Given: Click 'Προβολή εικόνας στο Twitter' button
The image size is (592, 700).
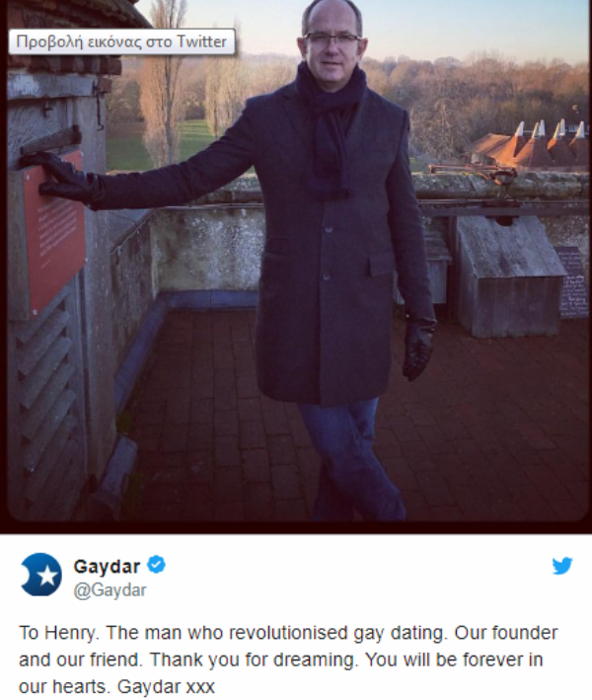Looking at the screenshot, I should 121,41.
